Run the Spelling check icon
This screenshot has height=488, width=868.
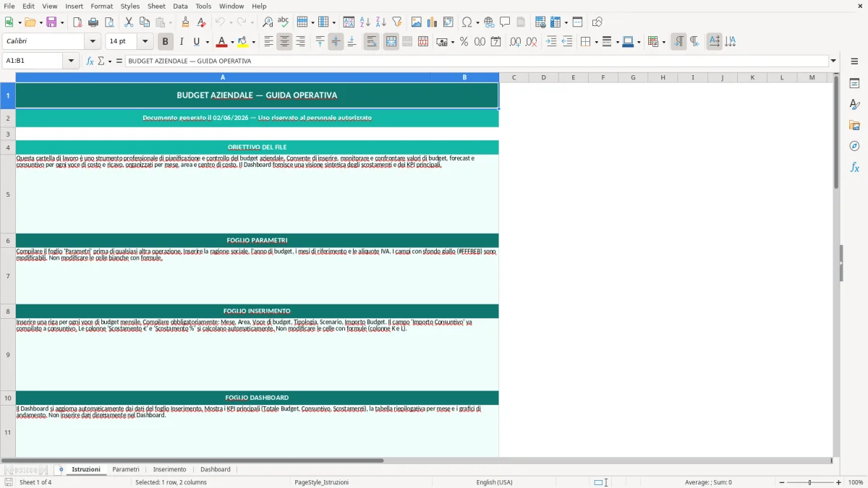pos(284,22)
